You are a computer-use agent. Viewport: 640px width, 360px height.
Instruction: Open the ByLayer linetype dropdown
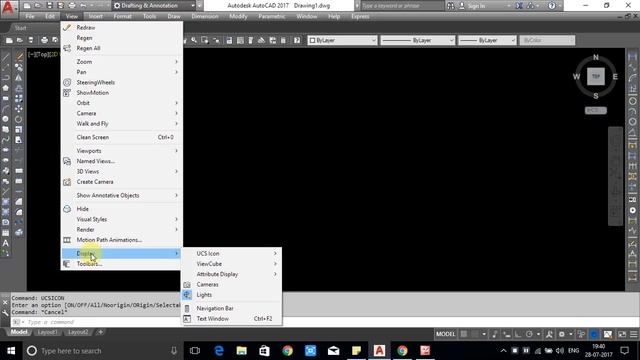tap(418, 40)
